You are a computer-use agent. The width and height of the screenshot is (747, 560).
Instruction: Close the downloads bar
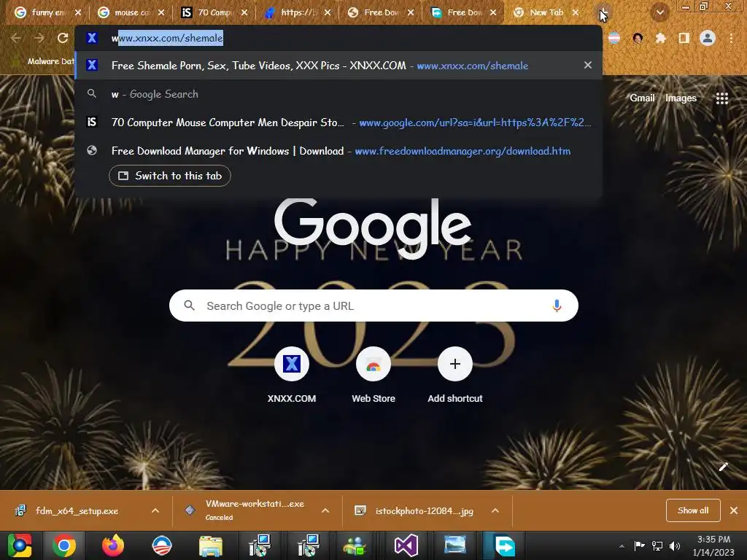734,510
